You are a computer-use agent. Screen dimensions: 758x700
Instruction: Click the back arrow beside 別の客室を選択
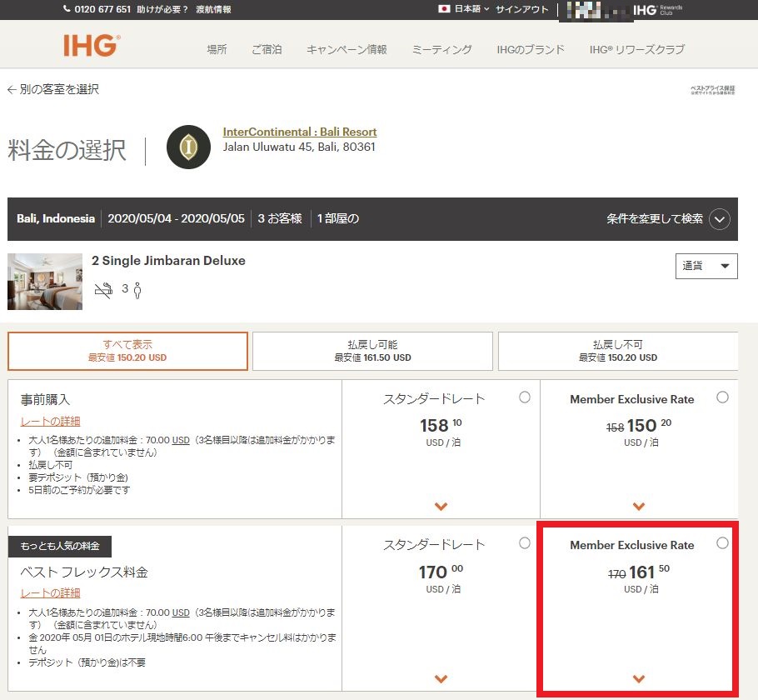tap(12, 89)
